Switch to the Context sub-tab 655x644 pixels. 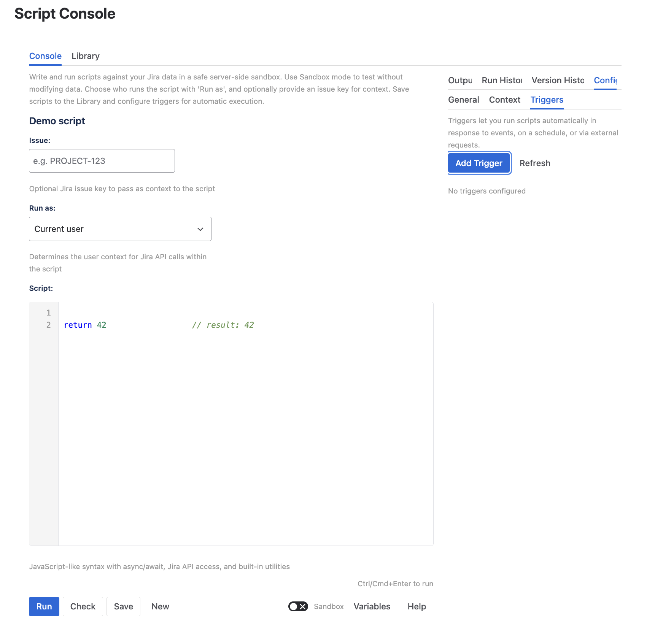pyautogui.click(x=504, y=100)
